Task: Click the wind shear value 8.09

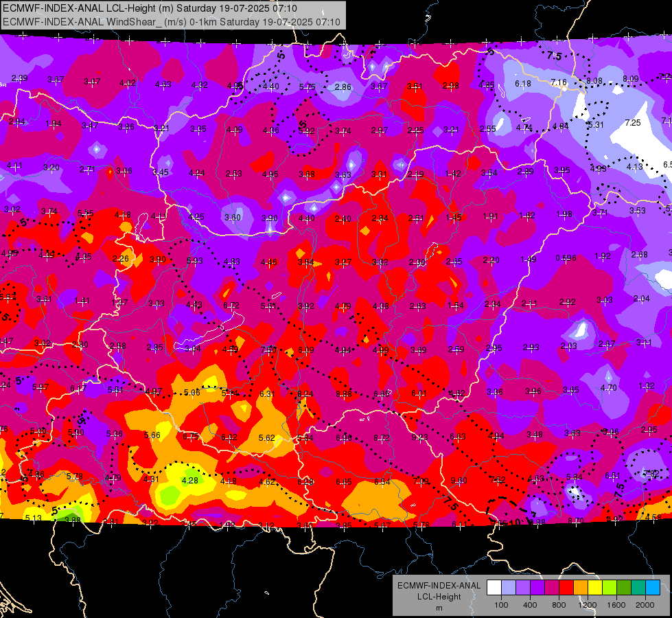Action: (x=630, y=78)
